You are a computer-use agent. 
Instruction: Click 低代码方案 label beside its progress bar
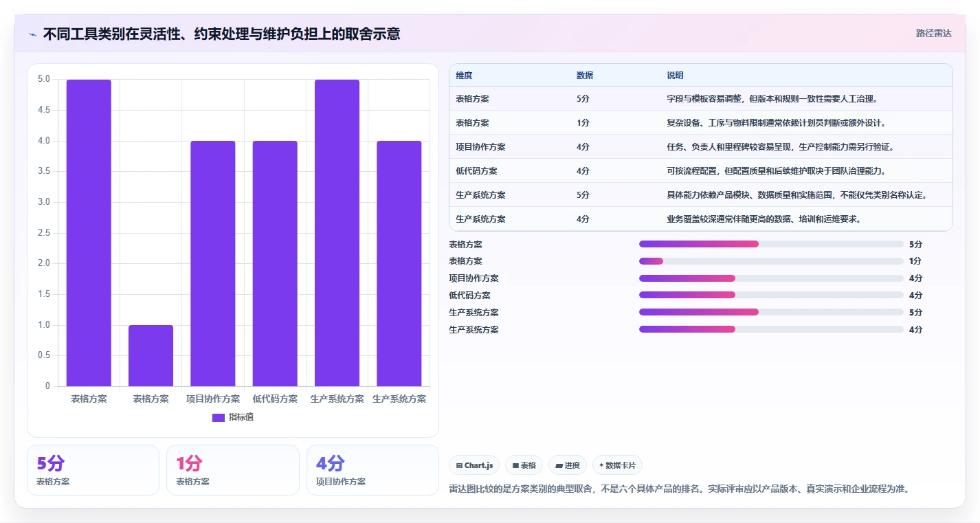pyautogui.click(x=470, y=296)
